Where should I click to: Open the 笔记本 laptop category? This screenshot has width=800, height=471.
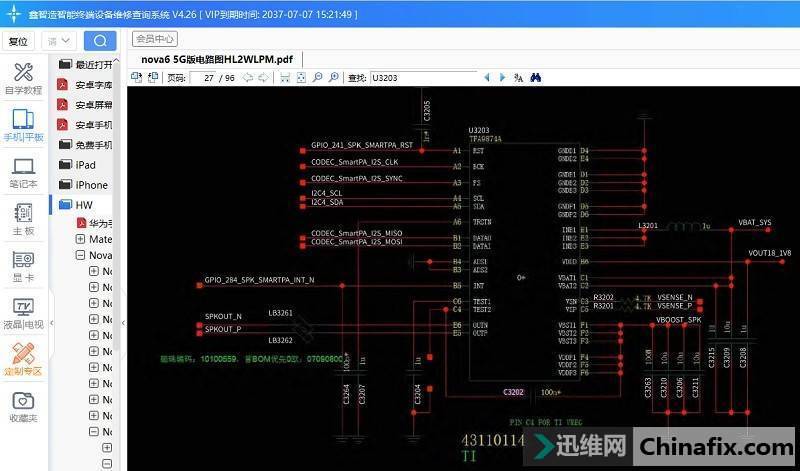pos(23,172)
